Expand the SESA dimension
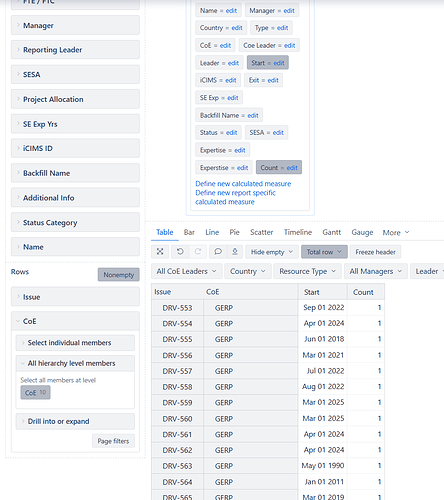444x500 pixels. point(75,74)
